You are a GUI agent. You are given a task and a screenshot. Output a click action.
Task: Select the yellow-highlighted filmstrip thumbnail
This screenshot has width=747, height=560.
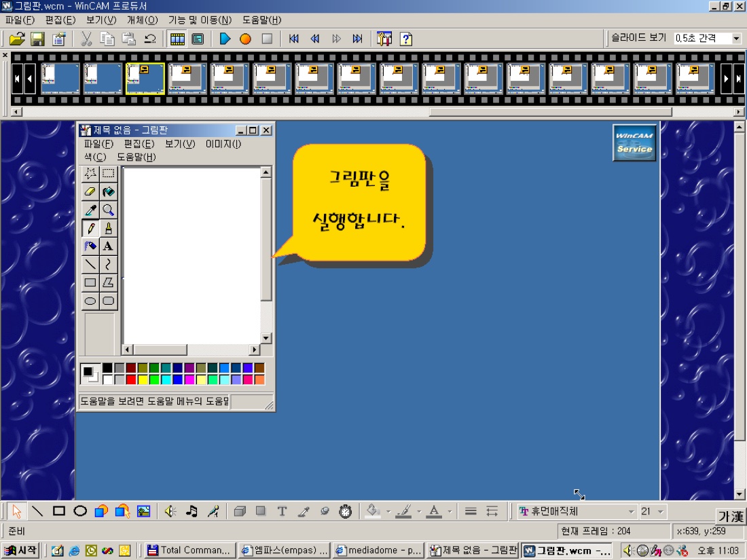(x=145, y=79)
